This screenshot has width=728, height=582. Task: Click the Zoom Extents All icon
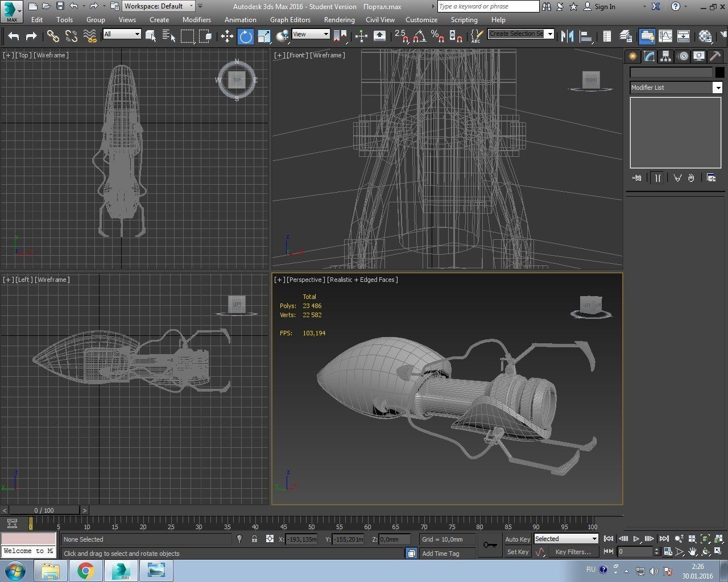tap(718, 539)
